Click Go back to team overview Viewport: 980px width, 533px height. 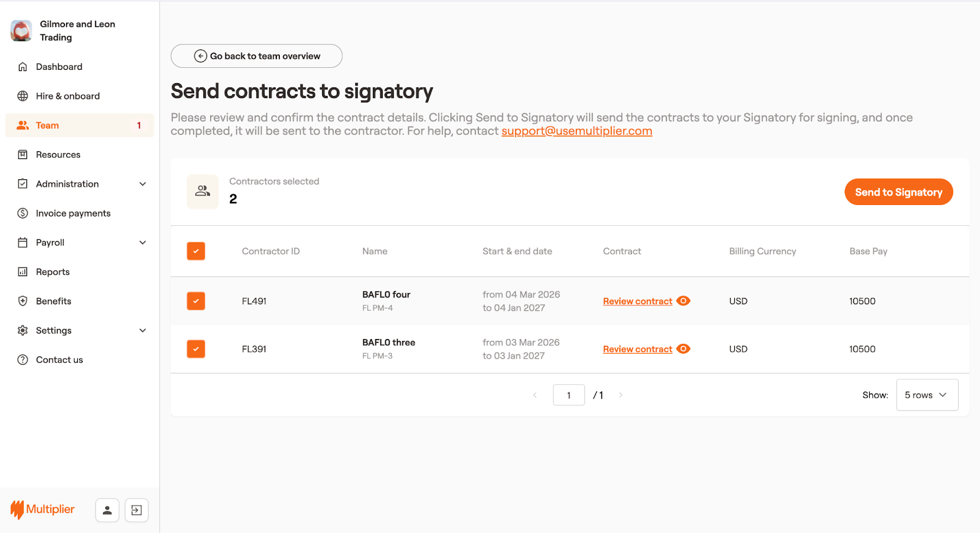[x=257, y=56]
